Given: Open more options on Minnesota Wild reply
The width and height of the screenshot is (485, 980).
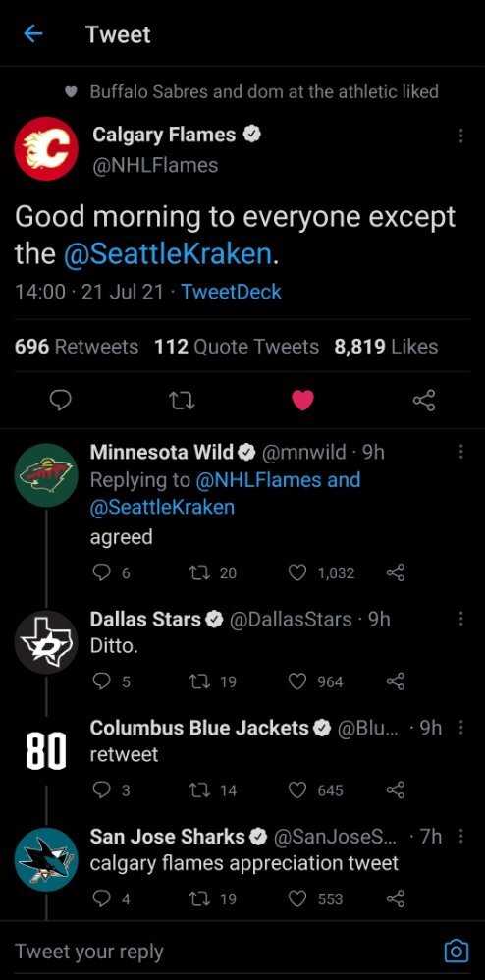Looking at the screenshot, I should [461, 452].
